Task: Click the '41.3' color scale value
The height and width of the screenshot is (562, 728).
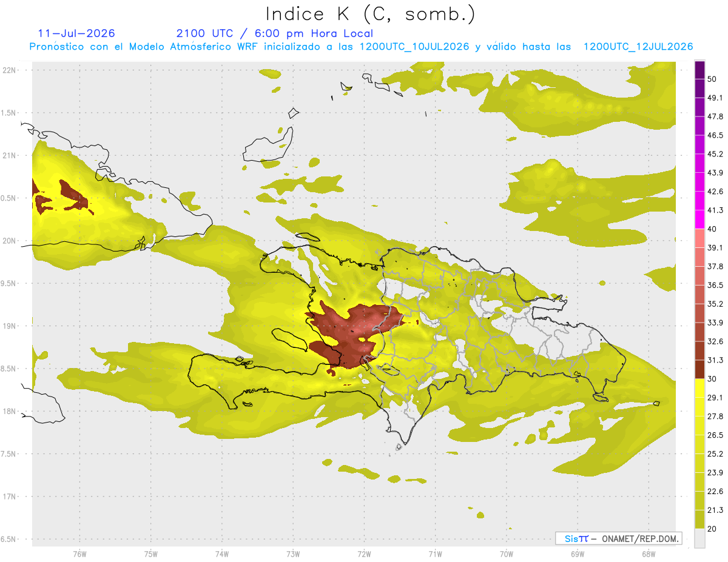Action: (715, 210)
